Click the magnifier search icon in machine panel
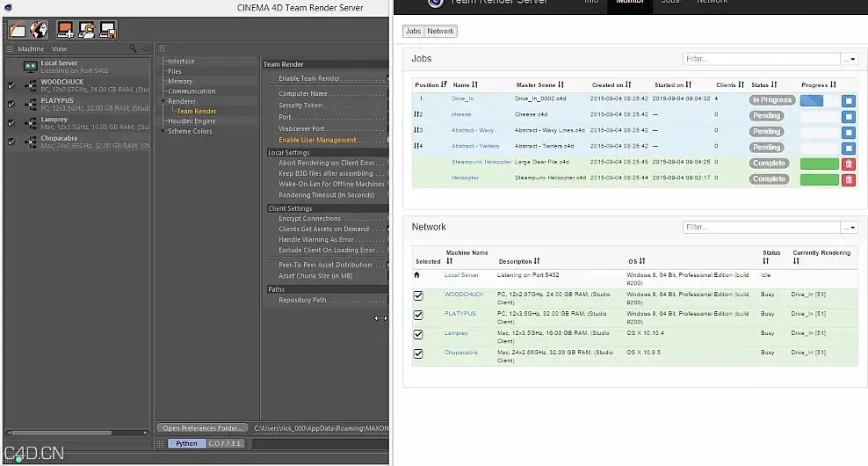Viewport: 868px width, 466px height. [133, 48]
